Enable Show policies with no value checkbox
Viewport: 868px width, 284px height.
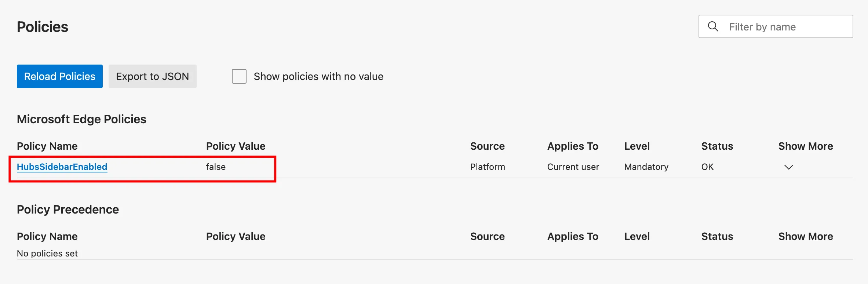[x=239, y=76]
